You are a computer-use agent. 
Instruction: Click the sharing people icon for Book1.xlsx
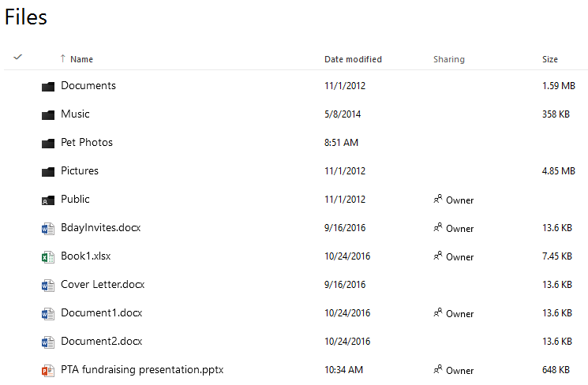pyautogui.click(x=438, y=256)
